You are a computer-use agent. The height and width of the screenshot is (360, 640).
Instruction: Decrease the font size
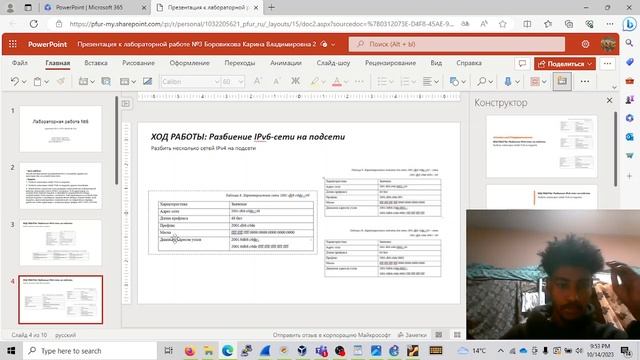(276, 82)
